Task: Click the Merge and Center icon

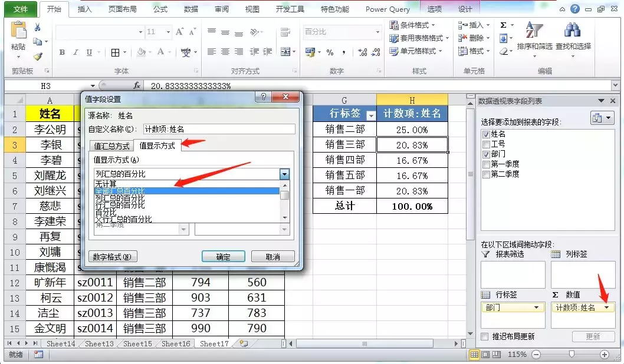Action: point(285,52)
